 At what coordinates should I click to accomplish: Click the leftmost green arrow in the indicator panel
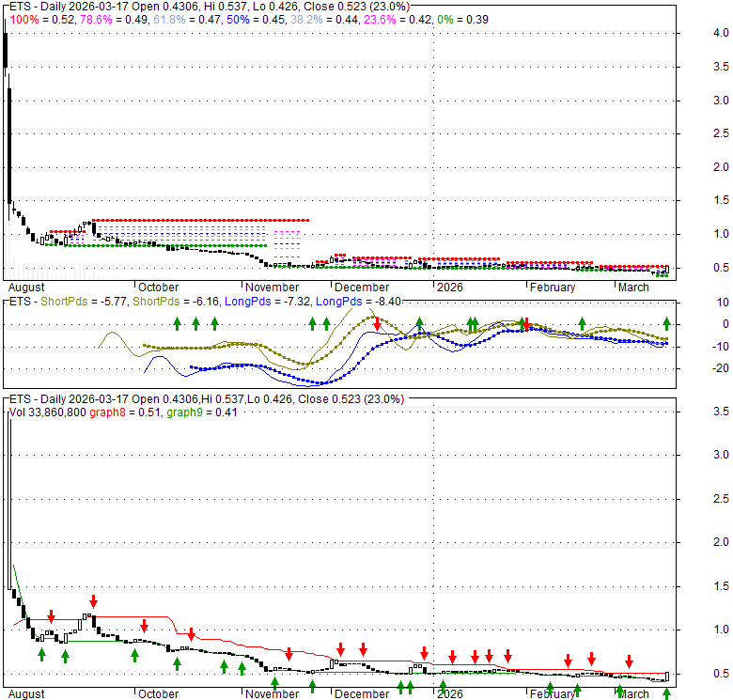177,323
